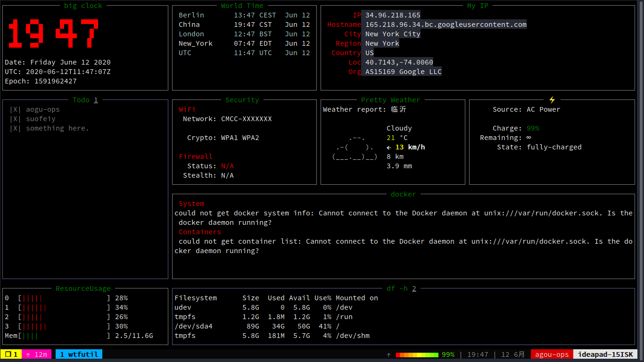
Task: Toggle the suofeiy todo checkbox
Action: (x=16, y=119)
